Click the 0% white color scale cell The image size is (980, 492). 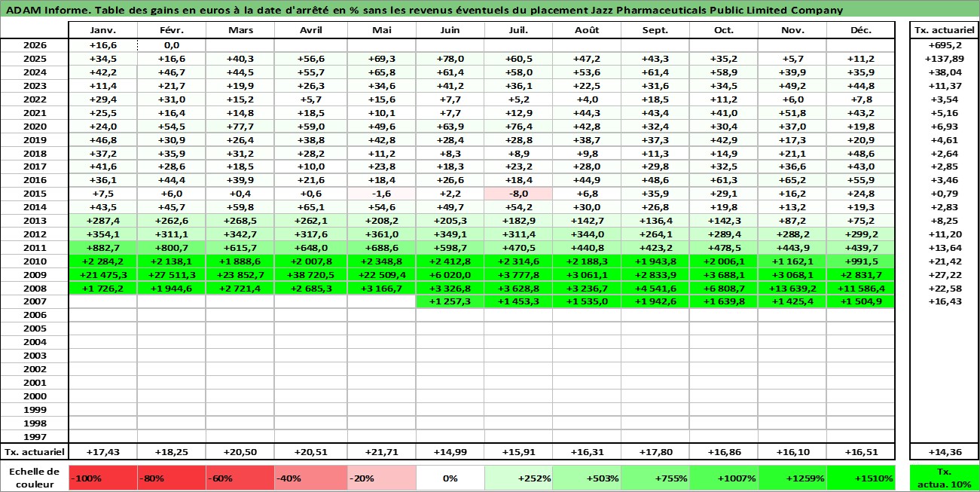450,478
